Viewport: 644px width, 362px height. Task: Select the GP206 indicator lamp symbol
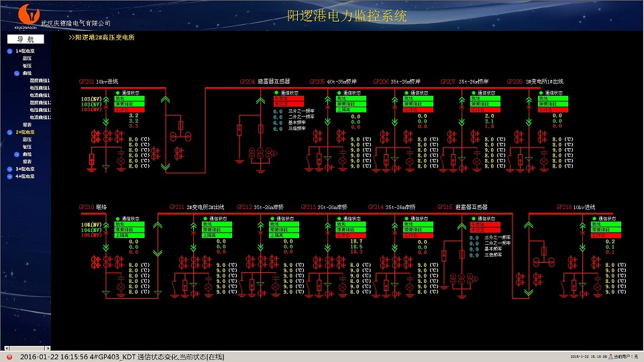coord(409,162)
